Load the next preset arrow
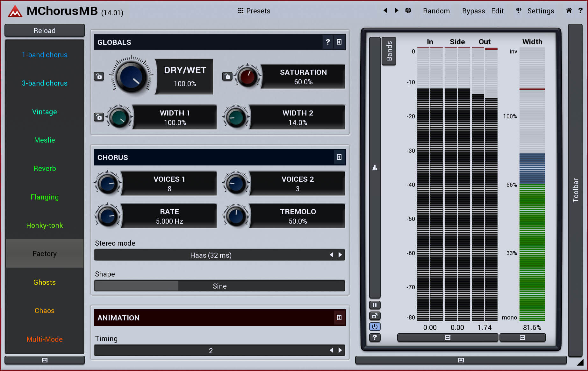 (397, 10)
